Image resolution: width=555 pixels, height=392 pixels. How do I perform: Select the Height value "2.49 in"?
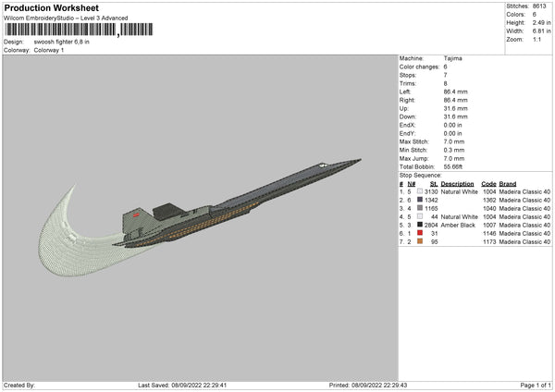[541, 22]
